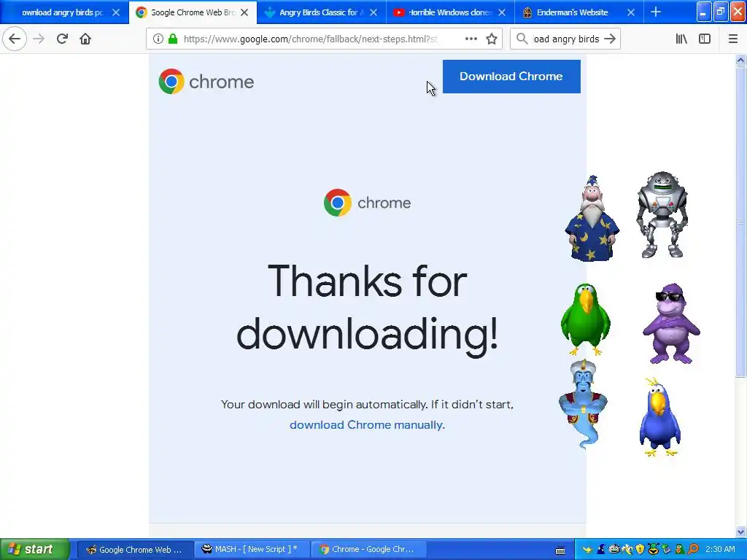This screenshot has width=747, height=560.
Task: Click the blue Genie agent
Action: [x=584, y=404]
